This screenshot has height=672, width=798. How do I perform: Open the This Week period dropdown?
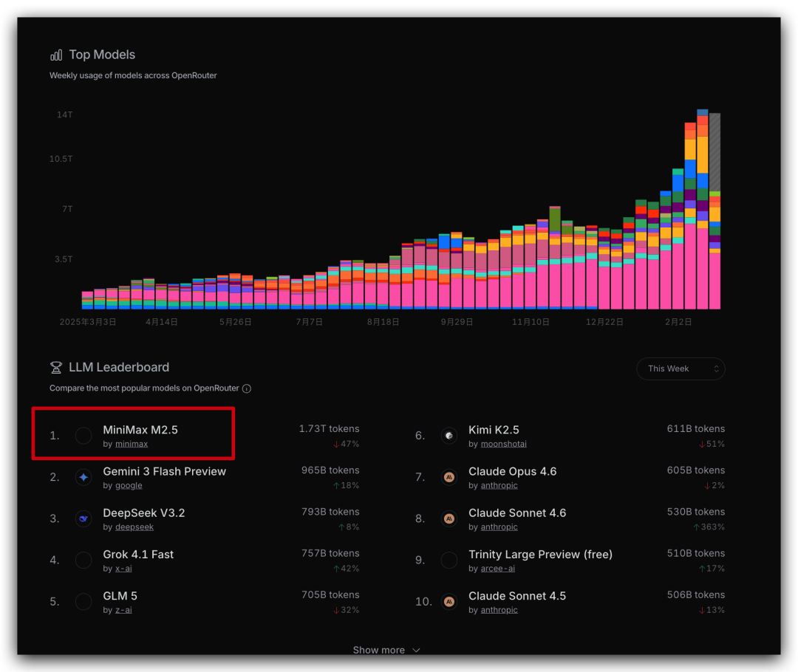[680, 368]
